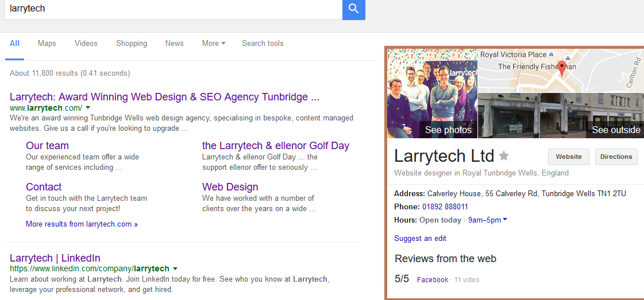Open the See photos team thumbnail

tap(432, 93)
